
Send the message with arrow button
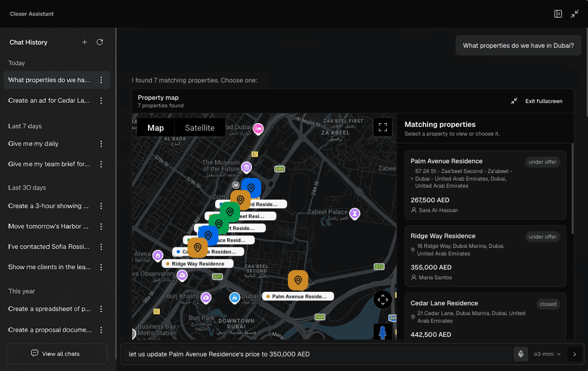coord(574,354)
